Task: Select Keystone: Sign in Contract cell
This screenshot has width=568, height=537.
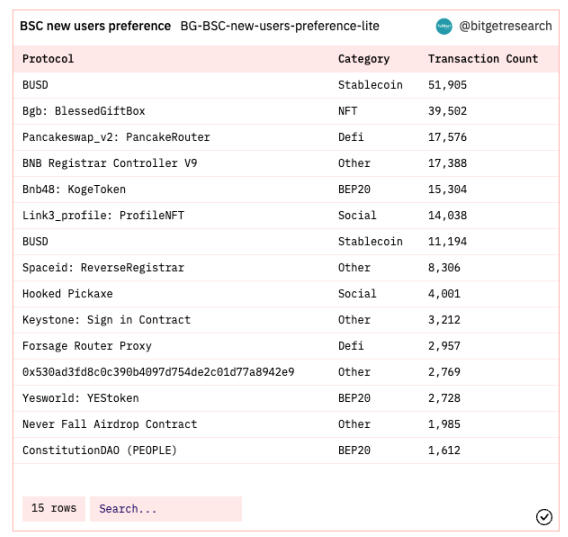Action: click(x=106, y=320)
